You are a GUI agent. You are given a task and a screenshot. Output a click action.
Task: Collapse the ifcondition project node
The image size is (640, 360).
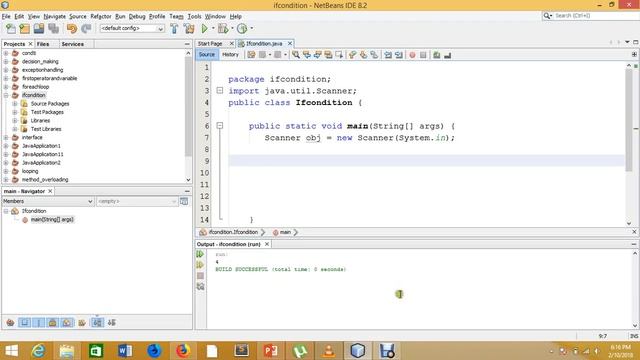6,95
